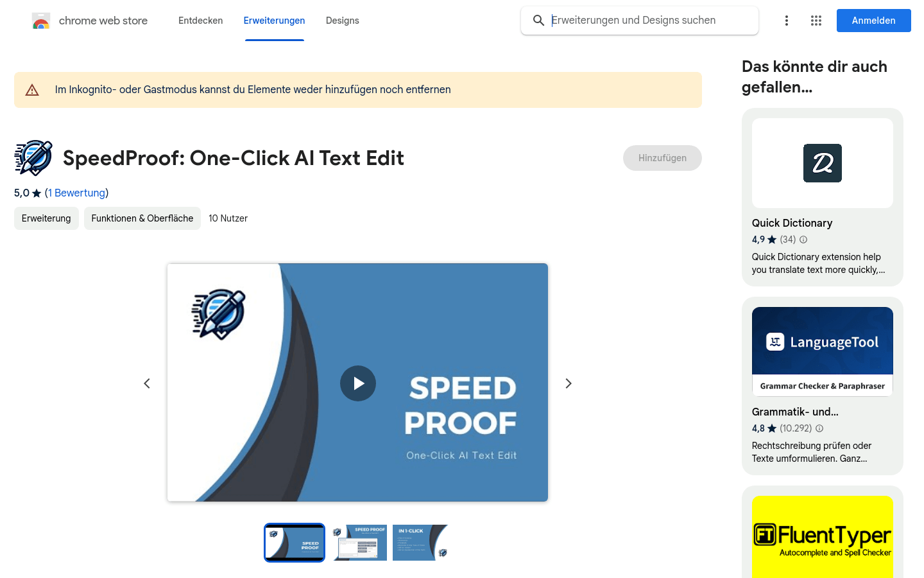The image size is (924, 578).
Task: Click info icon beside 10.292 rating count
Action: point(819,428)
